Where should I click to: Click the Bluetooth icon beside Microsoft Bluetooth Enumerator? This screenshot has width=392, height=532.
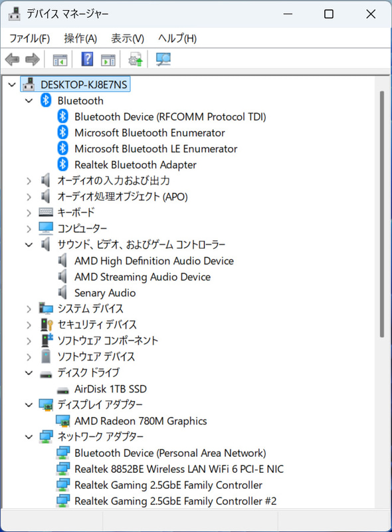[x=62, y=132]
